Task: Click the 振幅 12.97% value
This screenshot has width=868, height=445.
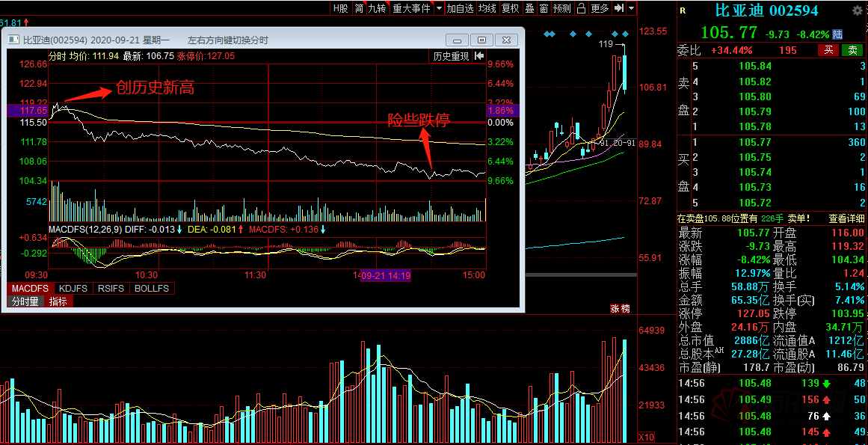Action: click(751, 273)
